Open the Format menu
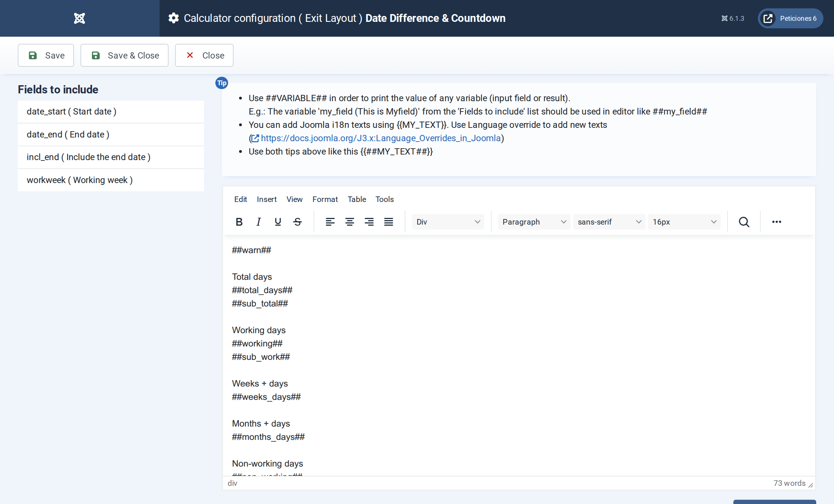 pos(325,199)
